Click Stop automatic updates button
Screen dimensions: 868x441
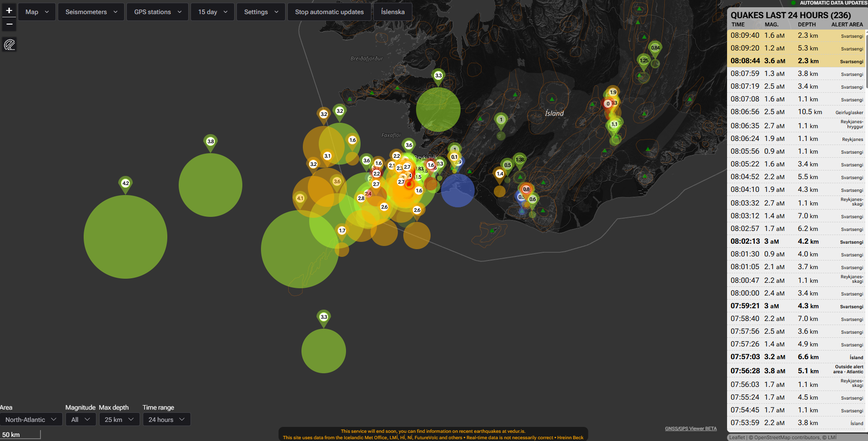click(x=329, y=12)
